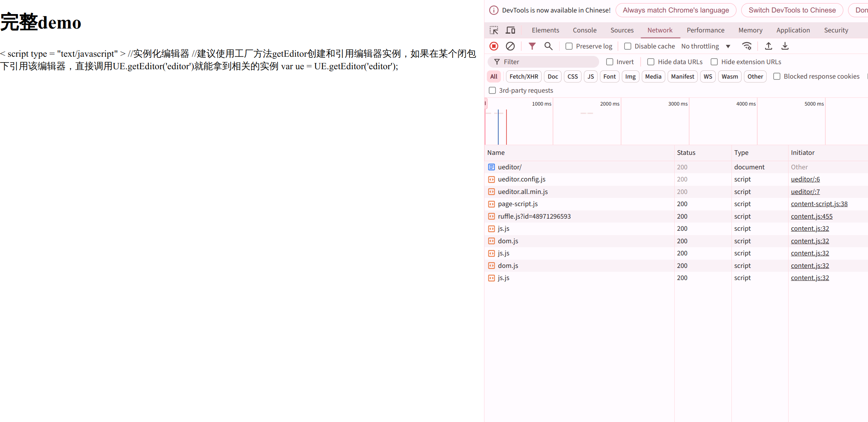868x422 pixels.
Task: Open the network search magnifier
Action: (548, 46)
